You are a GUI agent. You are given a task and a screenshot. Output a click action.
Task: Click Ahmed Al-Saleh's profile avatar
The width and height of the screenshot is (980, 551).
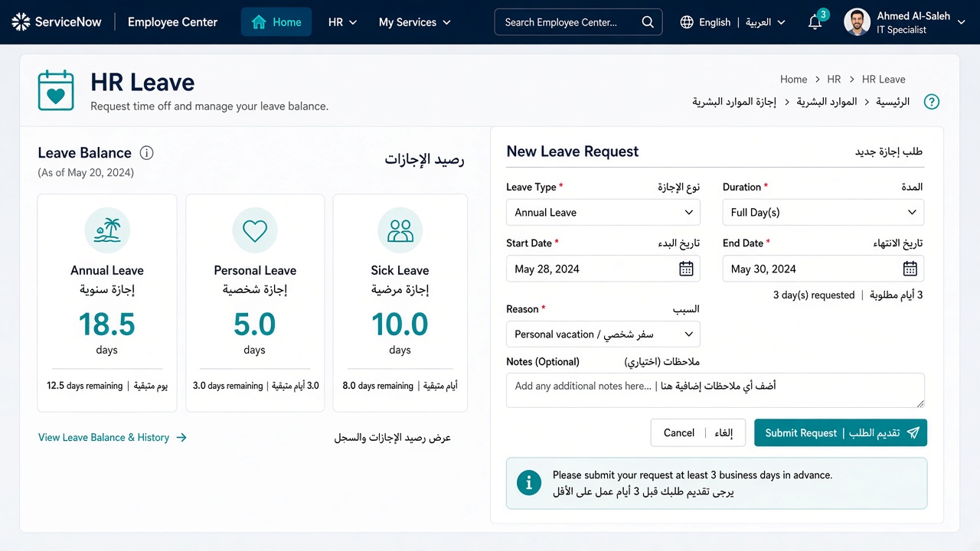857,22
